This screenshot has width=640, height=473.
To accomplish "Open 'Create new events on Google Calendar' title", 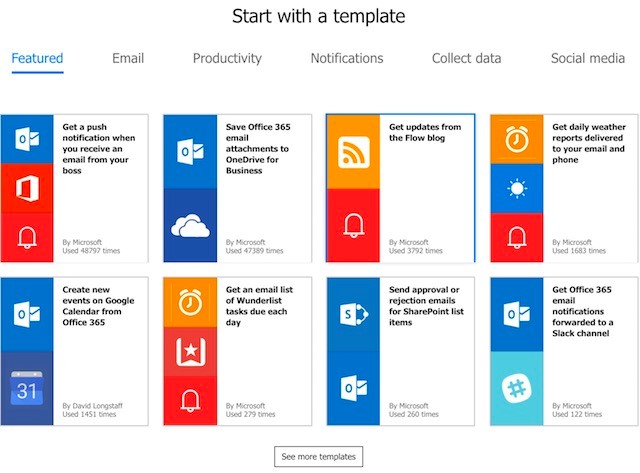I will click(x=98, y=306).
